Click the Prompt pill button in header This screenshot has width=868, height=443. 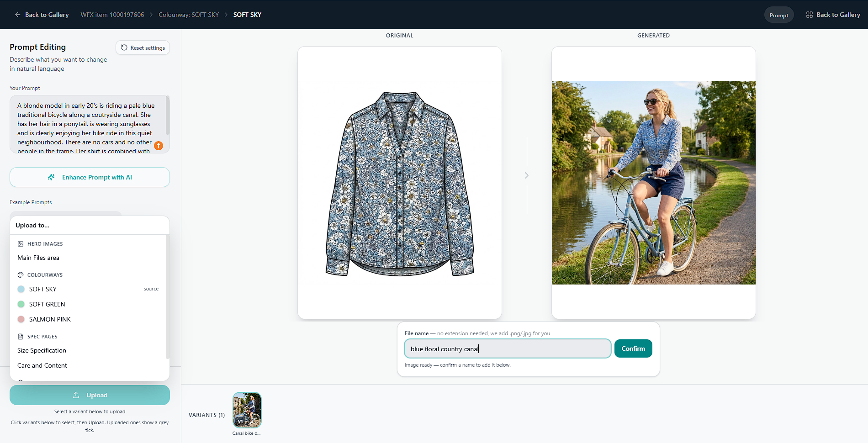click(779, 15)
